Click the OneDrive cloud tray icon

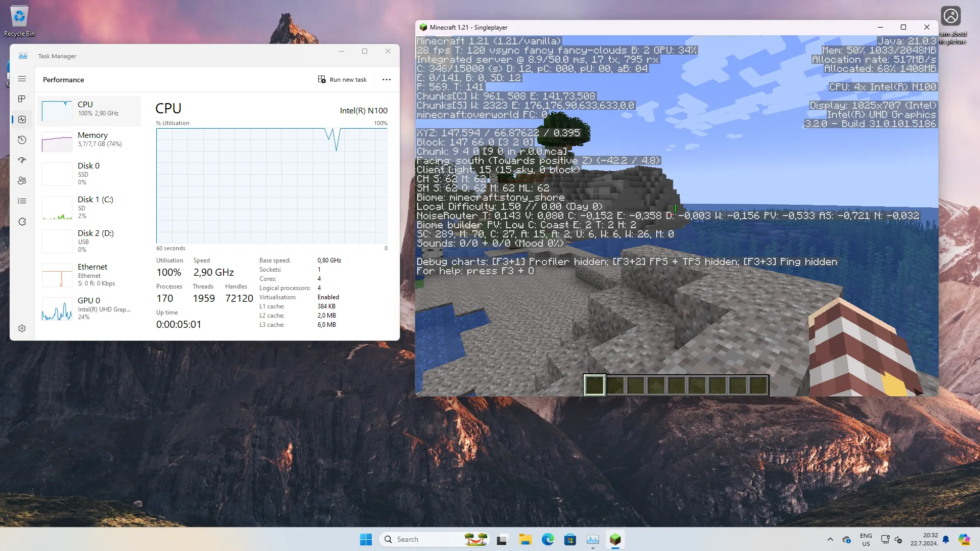click(846, 539)
